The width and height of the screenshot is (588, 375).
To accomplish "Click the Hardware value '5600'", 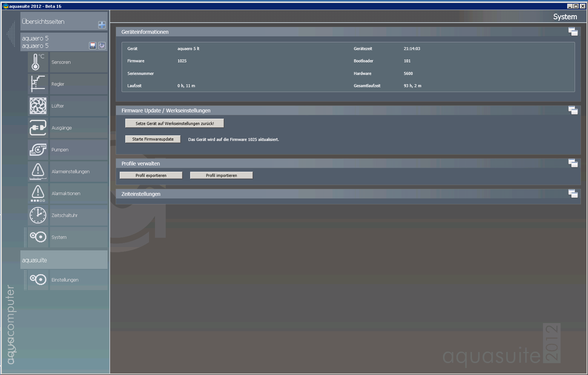I will (408, 73).
